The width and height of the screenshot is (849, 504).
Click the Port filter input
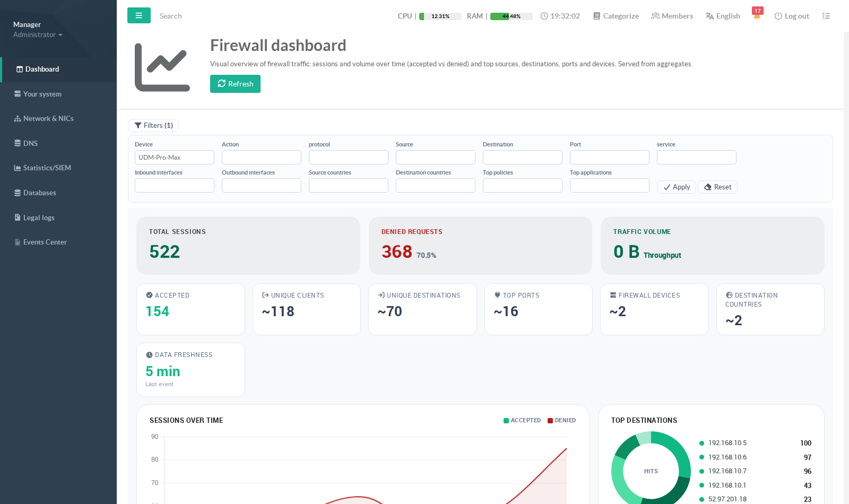pos(610,158)
